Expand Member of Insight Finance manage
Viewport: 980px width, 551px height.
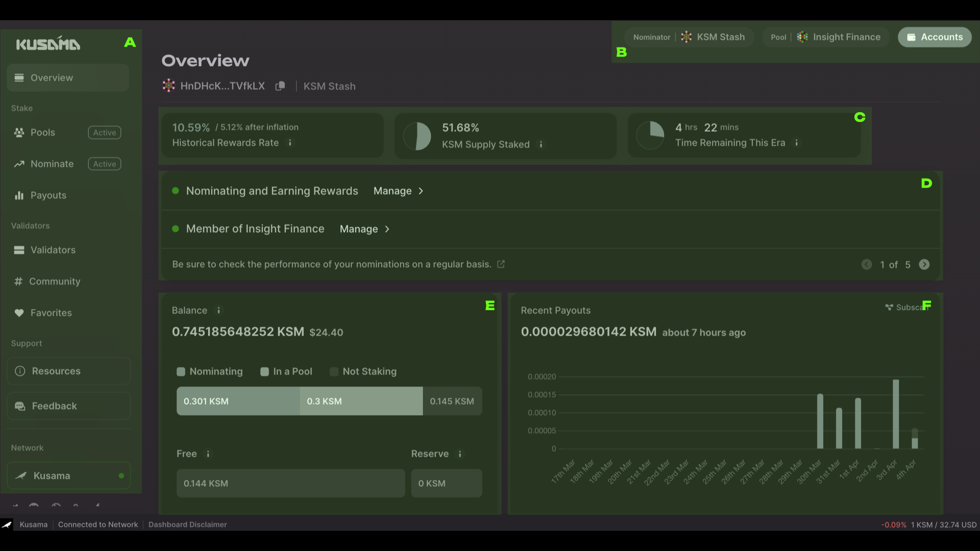point(363,229)
